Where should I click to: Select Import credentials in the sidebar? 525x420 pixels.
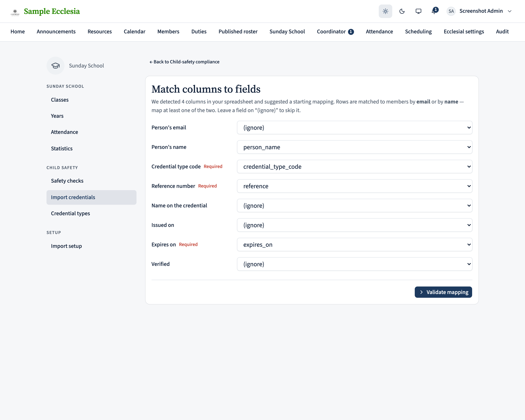[x=91, y=197]
